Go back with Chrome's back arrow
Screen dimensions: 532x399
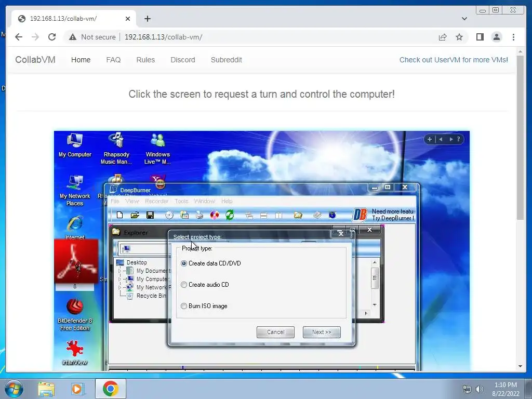point(19,37)
